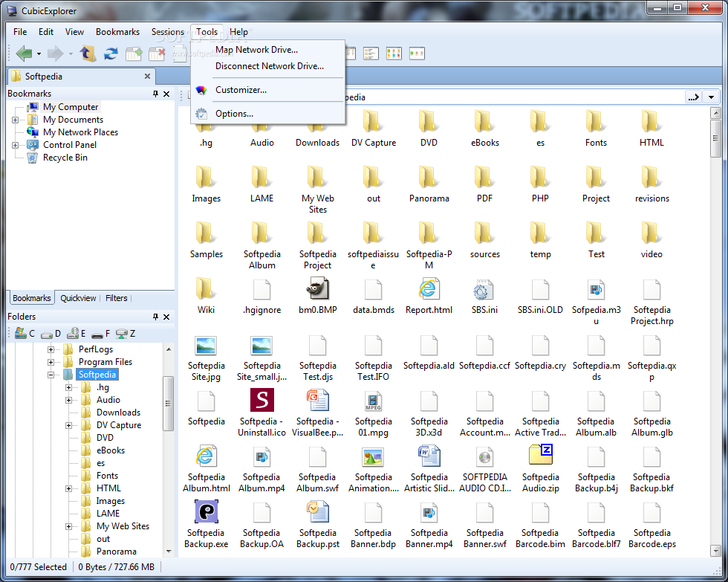The width and height of the screenshot is (728, 582).
Task: Refresh the current folder view
Action: (111, 54)
